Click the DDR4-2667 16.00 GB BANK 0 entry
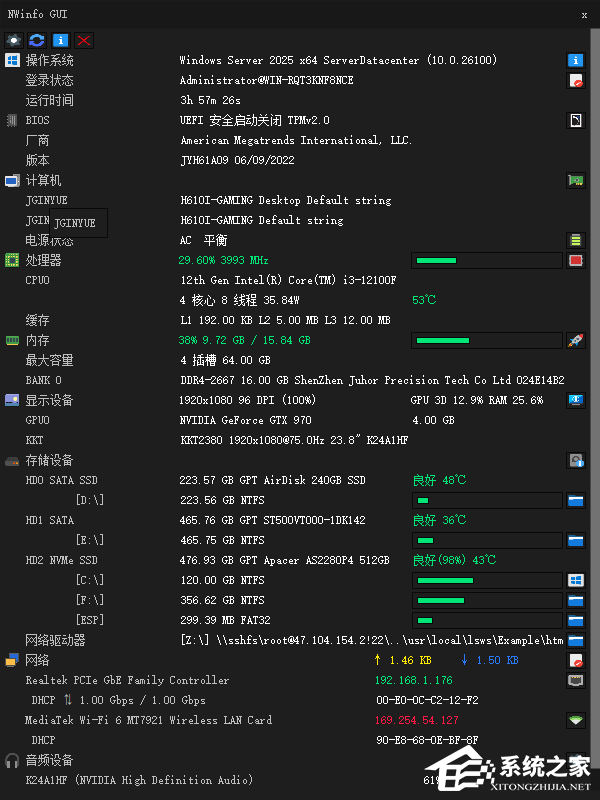The image size is (600, 800). pos(372,380)
